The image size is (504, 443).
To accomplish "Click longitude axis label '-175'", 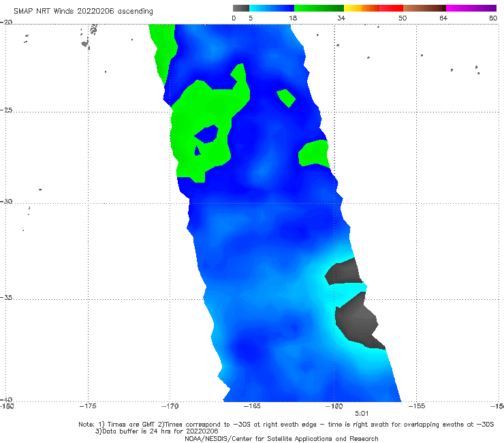I will click(88, 406).
